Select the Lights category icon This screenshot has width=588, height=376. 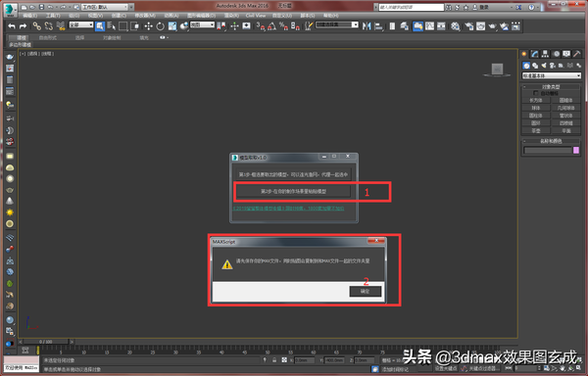pyautogui.click(x=544, y=66)
